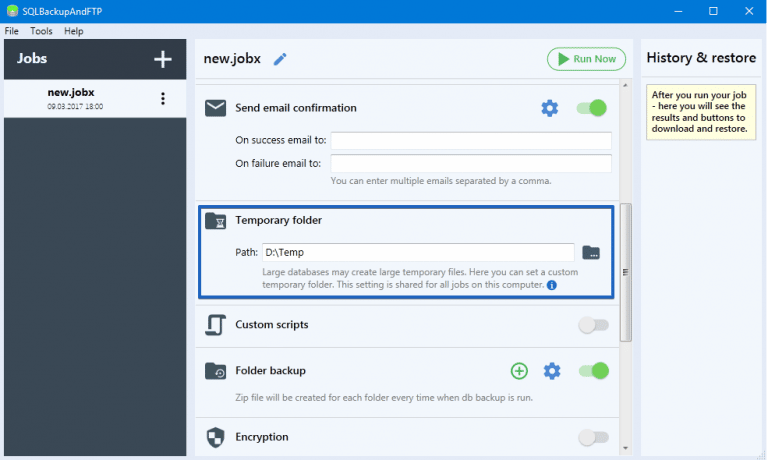Add a new job with plus icon

pyautogui.click(x=163, y=59)
